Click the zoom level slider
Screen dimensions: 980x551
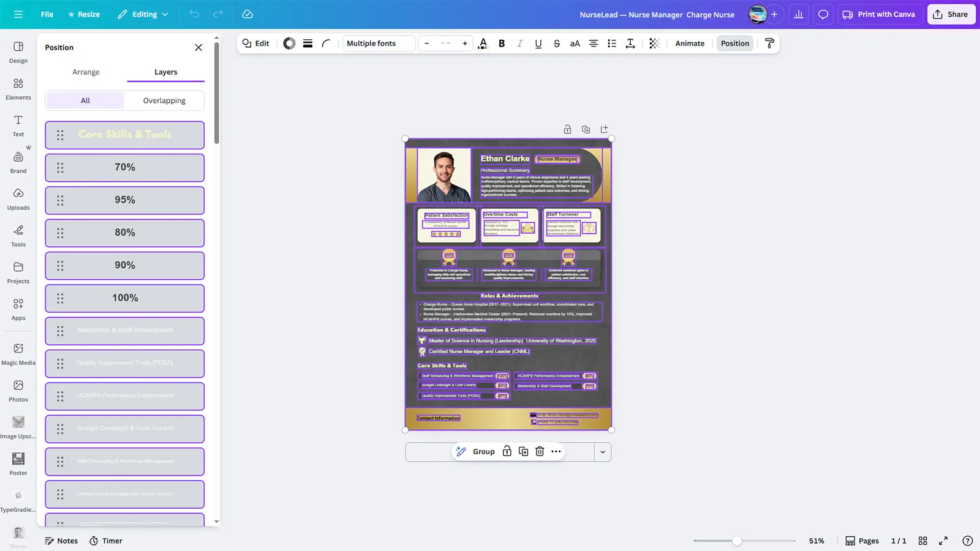pyautogui.click(x=737, y=541)
